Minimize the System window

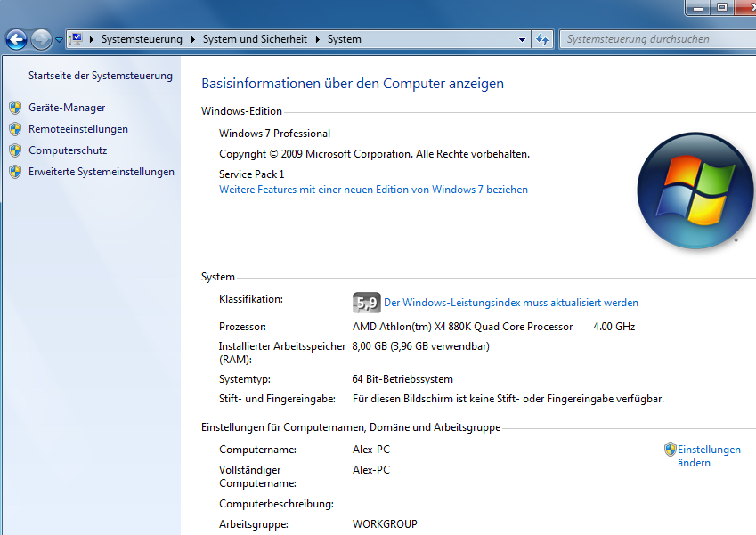tap(697, 8)
